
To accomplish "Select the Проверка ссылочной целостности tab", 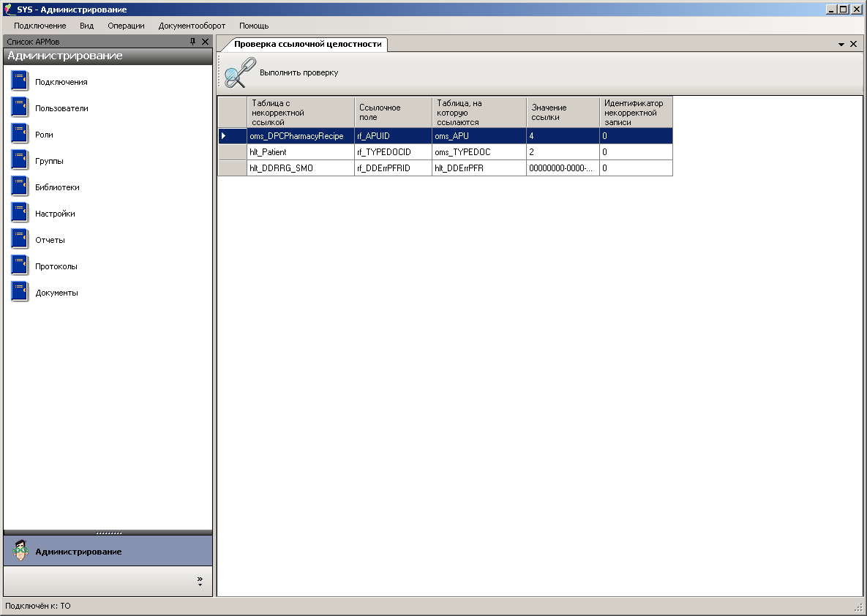I will [307, 44].
